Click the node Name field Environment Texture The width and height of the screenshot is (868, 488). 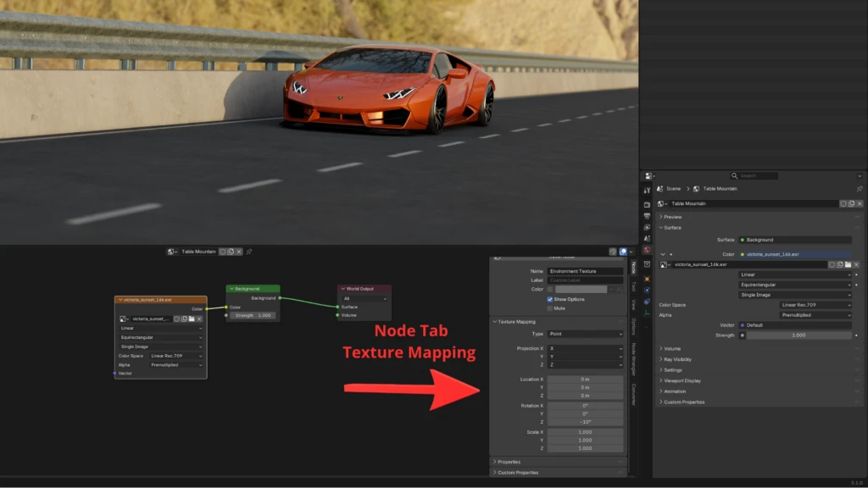tap(585, 271)
